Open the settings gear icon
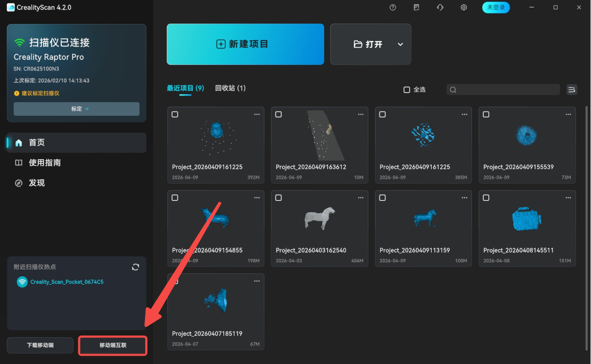Viewport: 591px width, 364px height. pos(464,7)
